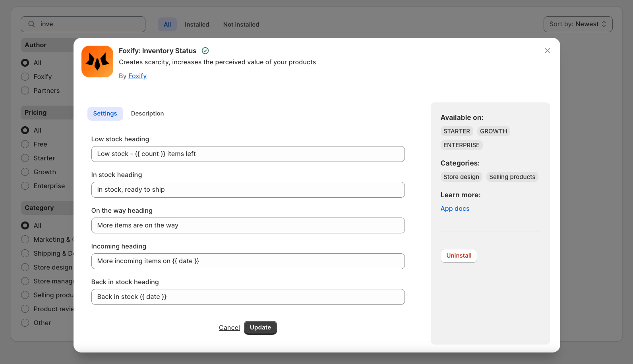
Task: Click the Uninstall button
Action: click(459, 256)
